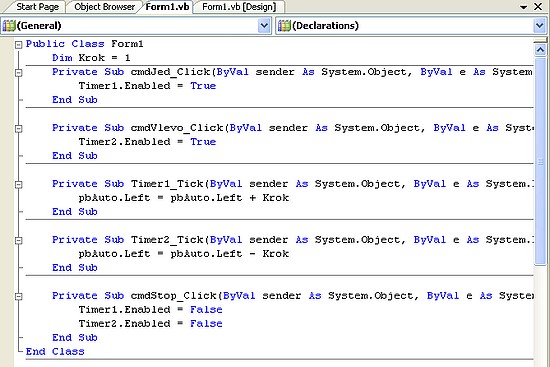550x367 pixels.
Task: Switch to Form1.vb [Design] tab
Action: 239,7
